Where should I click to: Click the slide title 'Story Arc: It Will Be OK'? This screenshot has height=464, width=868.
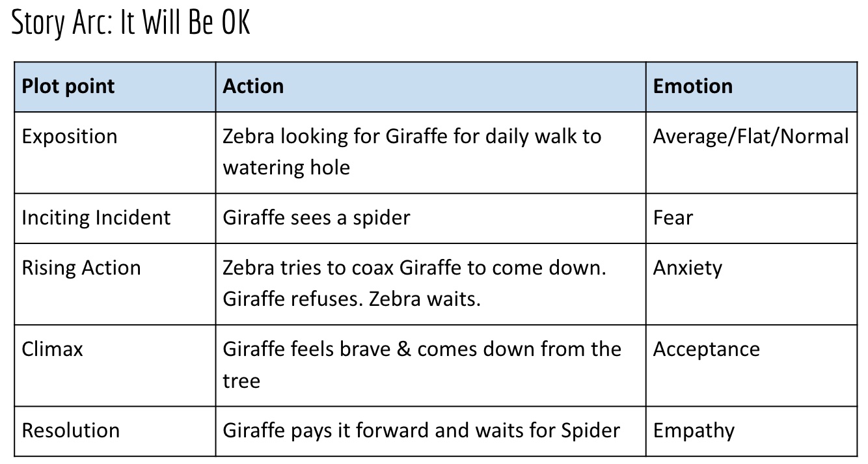point(131,23)
